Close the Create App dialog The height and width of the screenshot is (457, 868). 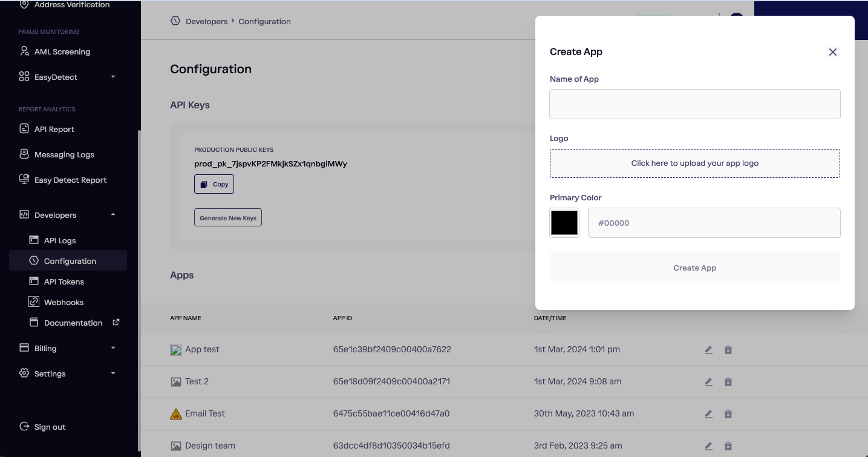click(833, 52)
